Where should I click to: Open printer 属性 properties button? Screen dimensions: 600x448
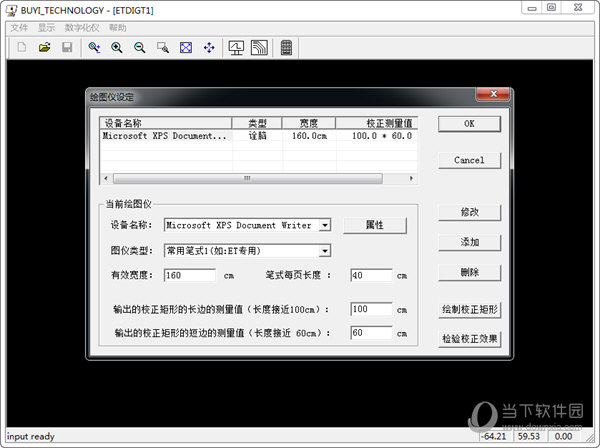[x=375, y=225]
